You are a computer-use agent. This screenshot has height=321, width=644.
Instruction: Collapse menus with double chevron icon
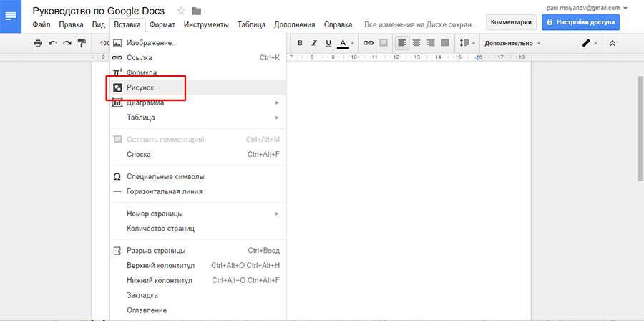[612, 43]
